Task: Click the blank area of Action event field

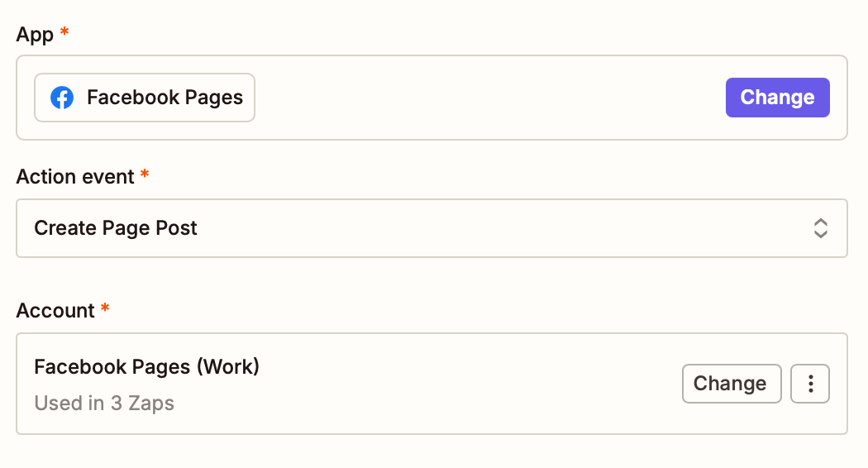Action: coord(498,228)
